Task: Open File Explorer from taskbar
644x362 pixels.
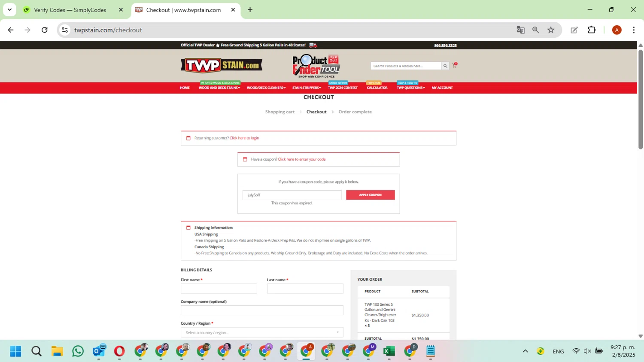Action: [57, 351]
